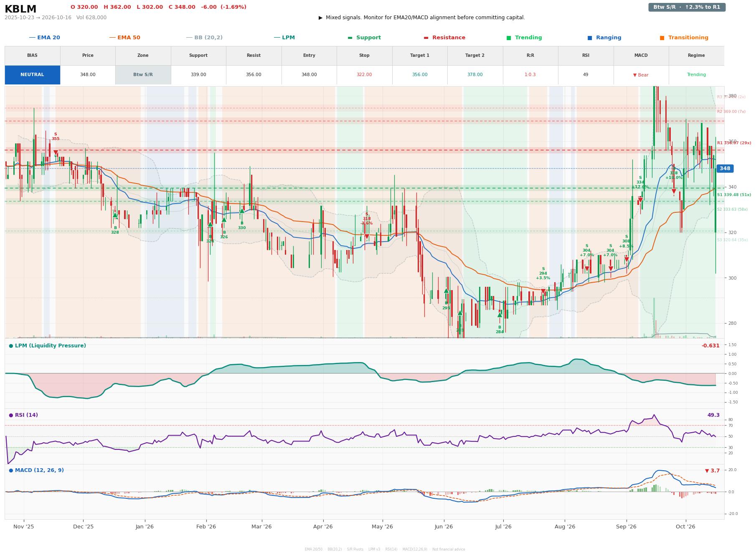Click the LPM (Liquidity Pressure) panel title
Image resolution: width=756 pixels, height=556 pixels.
click(48, 346)
